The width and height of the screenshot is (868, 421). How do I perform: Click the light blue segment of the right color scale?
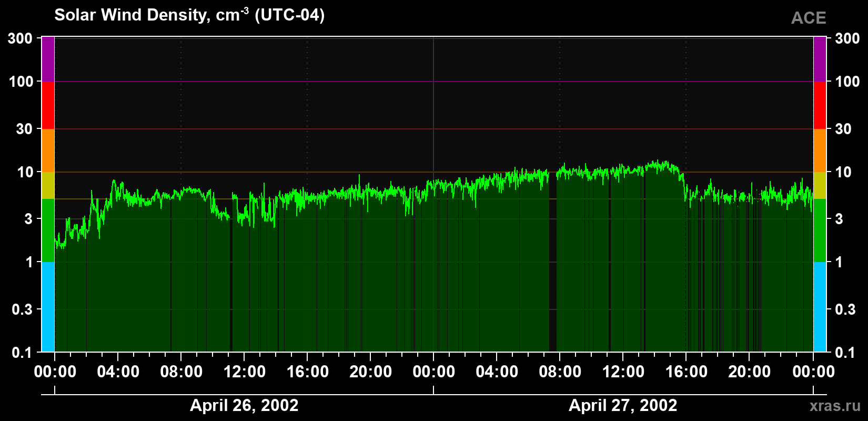point(820,307)
